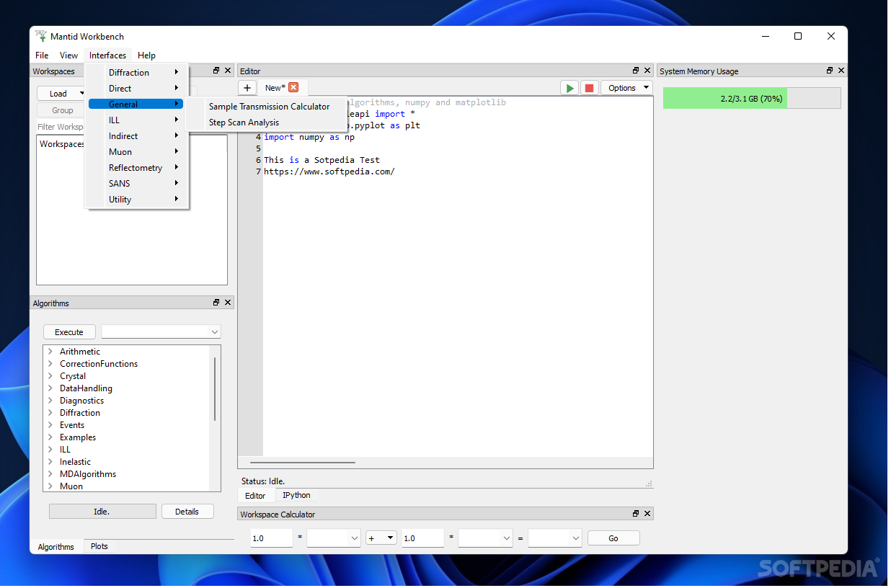
Task: Close the Algorithms panel
Action: point(228,303)
